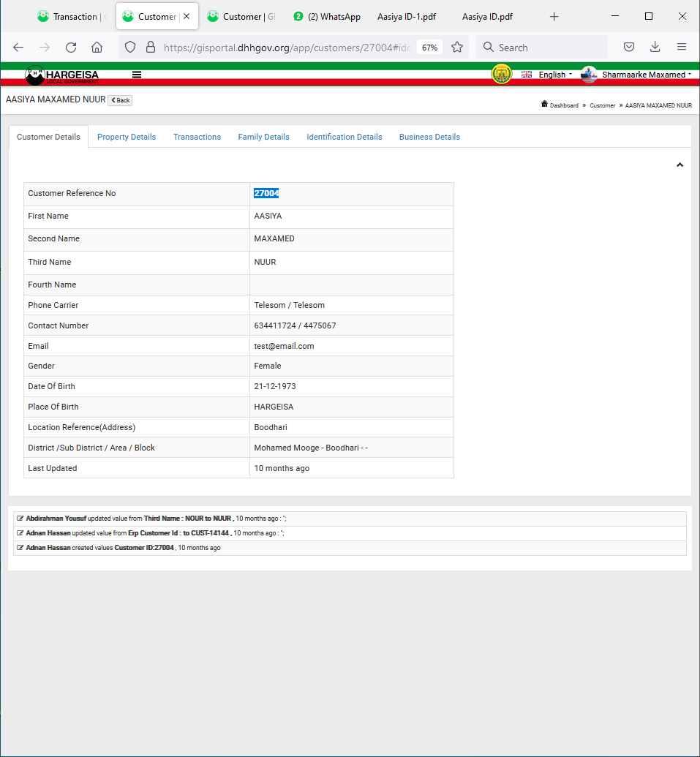Open a new browser tab
This screenshot has width=700, height=757.
click(554, 17)
